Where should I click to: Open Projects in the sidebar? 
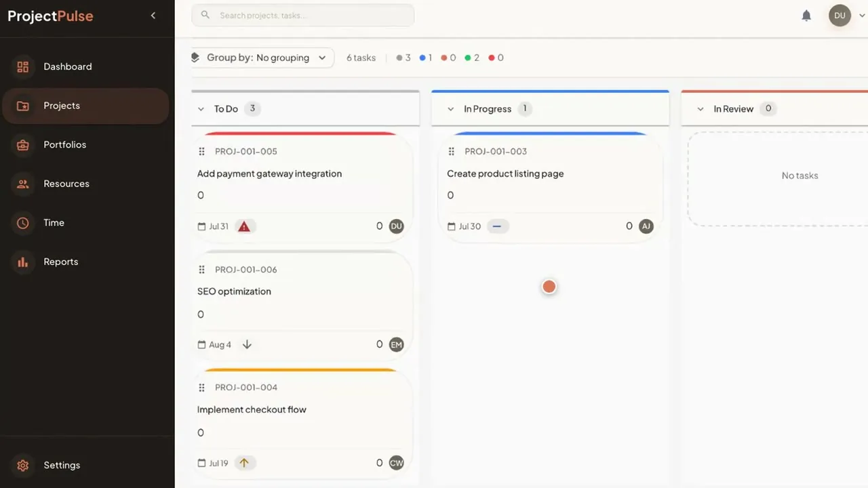pyautogui.click(x=85, y=106)
